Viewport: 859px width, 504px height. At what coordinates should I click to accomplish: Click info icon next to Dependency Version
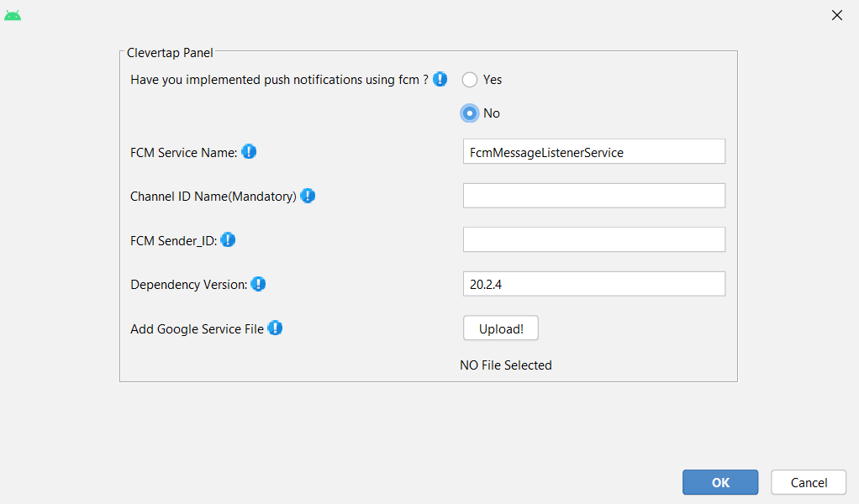tap(258, 284)
